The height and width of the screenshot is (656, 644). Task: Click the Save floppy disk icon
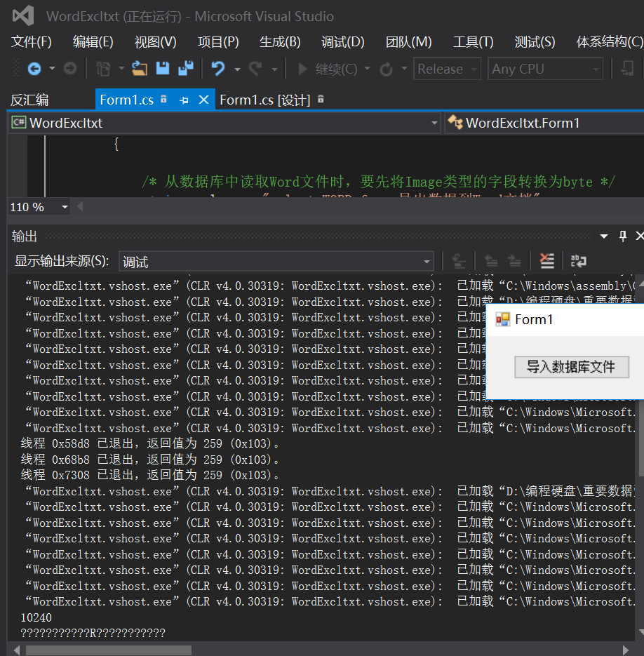163,68
